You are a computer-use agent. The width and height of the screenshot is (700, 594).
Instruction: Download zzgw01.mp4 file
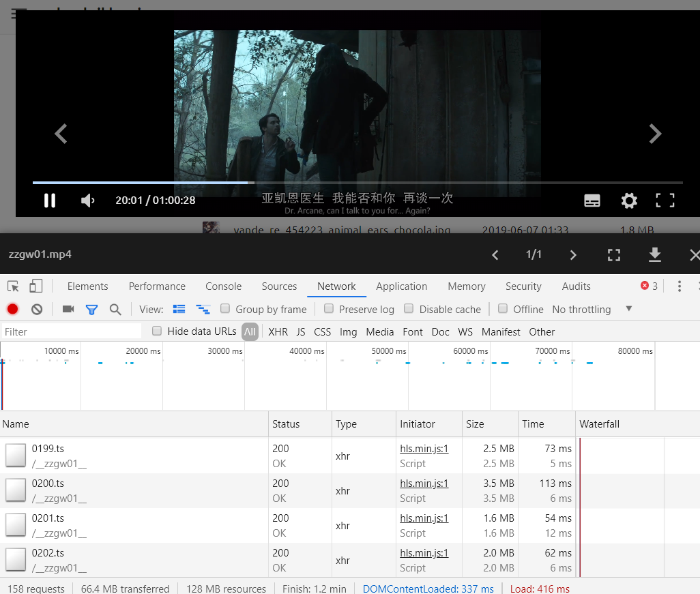point(654,255)
